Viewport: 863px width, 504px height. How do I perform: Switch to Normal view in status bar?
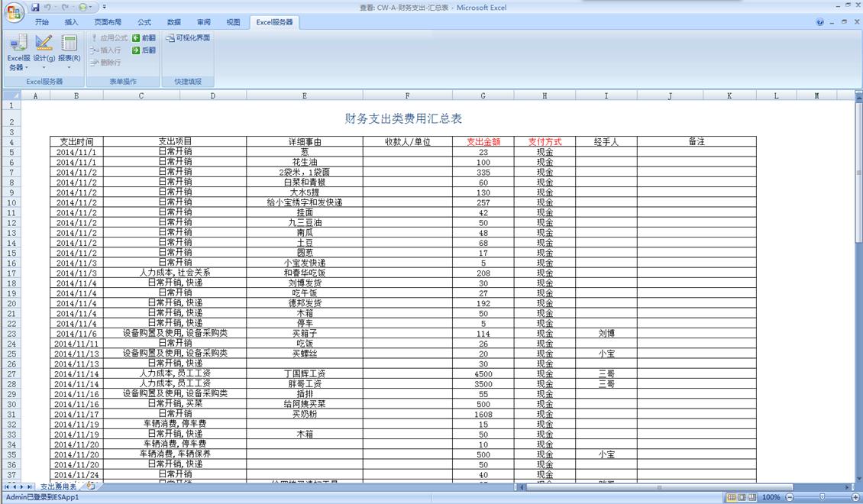pyautogui.click(x=731, y=497)
